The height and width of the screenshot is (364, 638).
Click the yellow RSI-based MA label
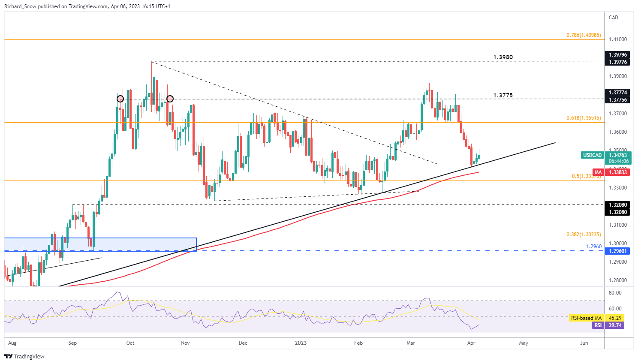(x=587, y=318)
